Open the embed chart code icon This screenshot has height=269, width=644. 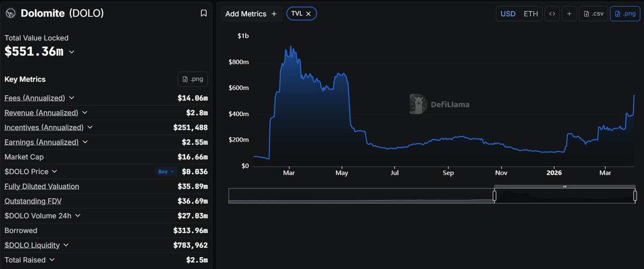[x=551, y=14]
